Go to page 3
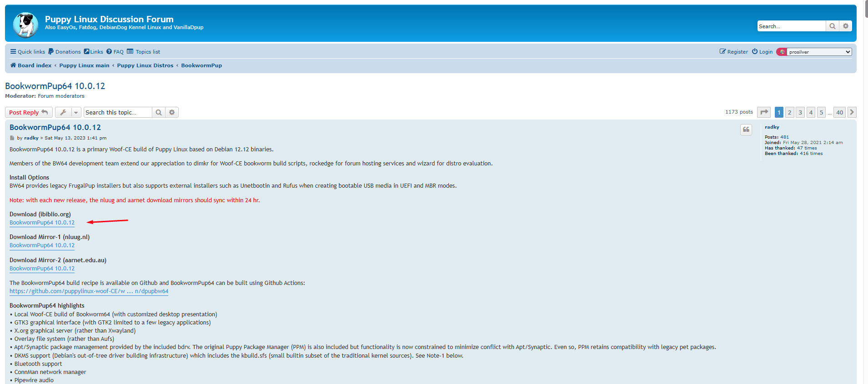This screenshot has width=868, height=384. click(800, 112)
